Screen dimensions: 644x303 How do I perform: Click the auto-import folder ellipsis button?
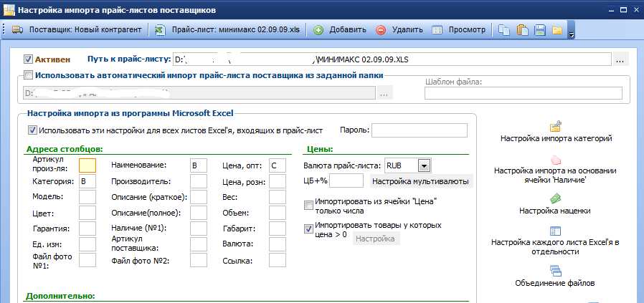coord(384,93)
